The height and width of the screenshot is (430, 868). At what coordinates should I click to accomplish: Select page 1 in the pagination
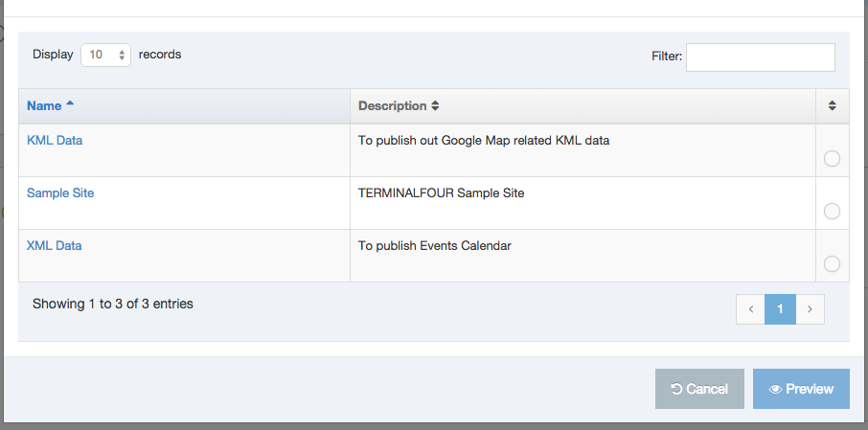click(x=780, y=309)
